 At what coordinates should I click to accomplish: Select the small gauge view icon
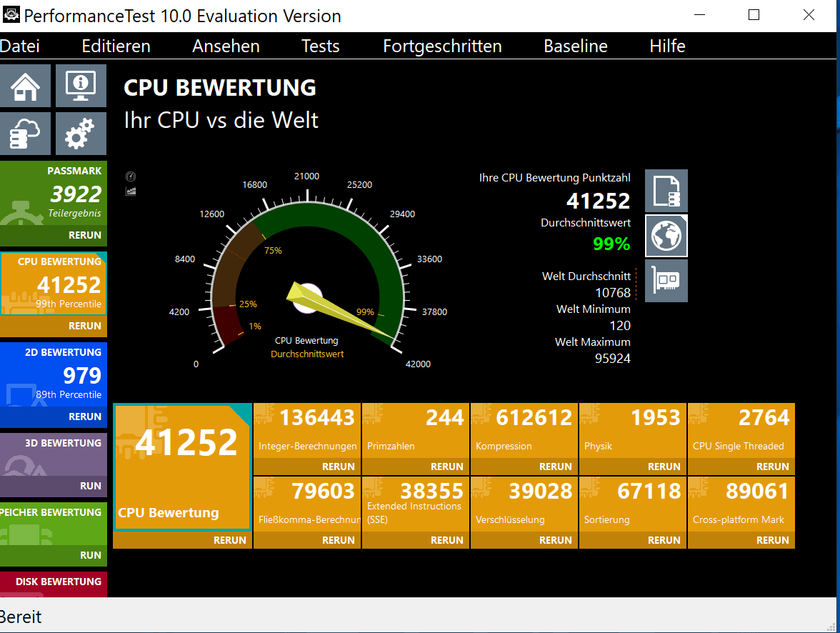tap(131, 176)
